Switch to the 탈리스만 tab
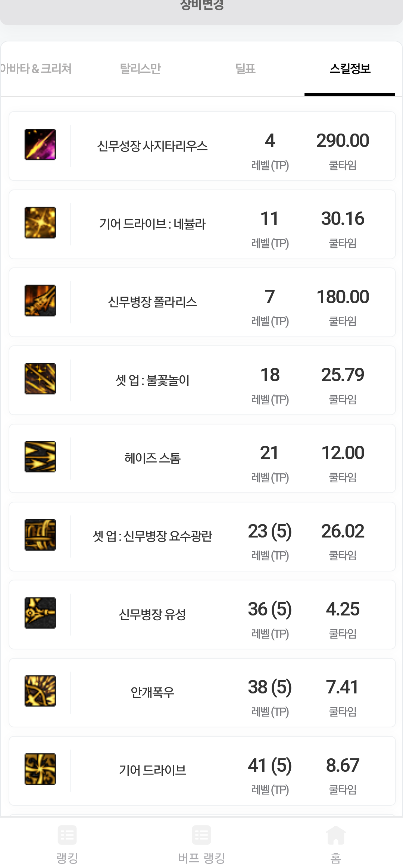The height and width of the screenshot is (868, 403). point(140,69)
